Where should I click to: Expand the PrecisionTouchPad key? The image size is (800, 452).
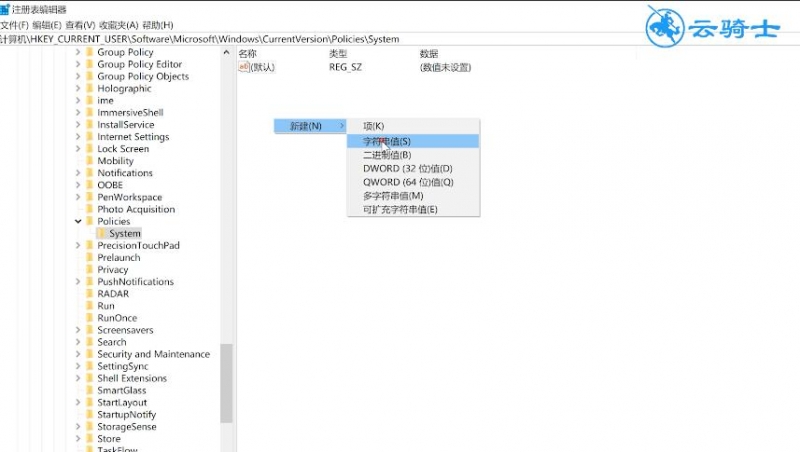(x=78, y=245)
